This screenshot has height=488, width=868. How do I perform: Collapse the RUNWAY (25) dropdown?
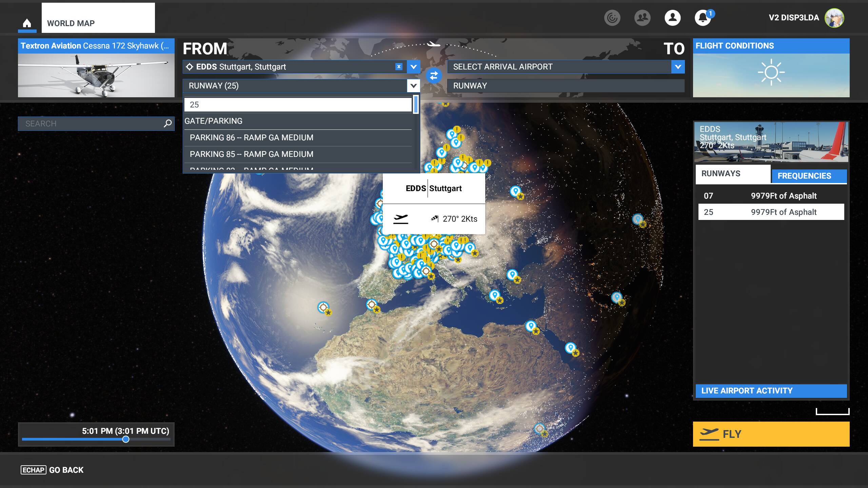(413, 86)
